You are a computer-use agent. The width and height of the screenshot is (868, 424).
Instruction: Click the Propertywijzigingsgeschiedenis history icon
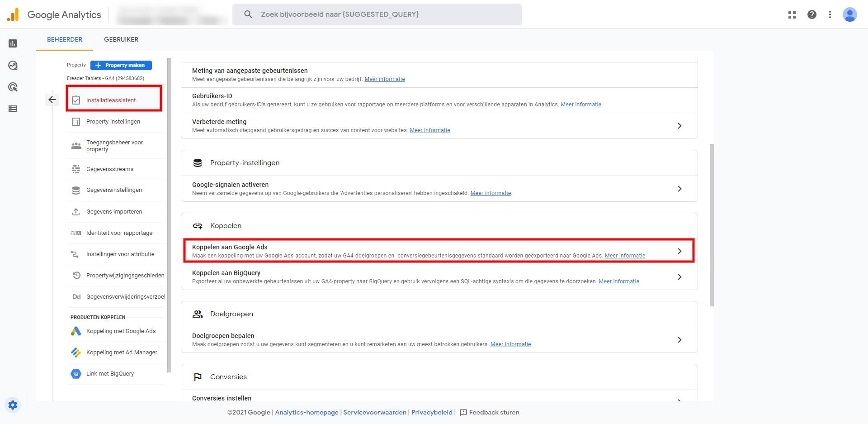coord(77,276)
